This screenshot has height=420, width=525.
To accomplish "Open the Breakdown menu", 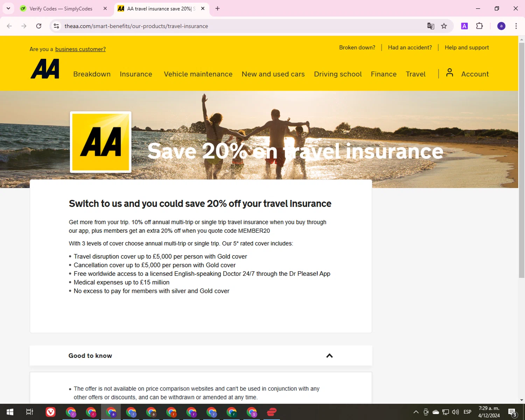I will pos(92,74).
